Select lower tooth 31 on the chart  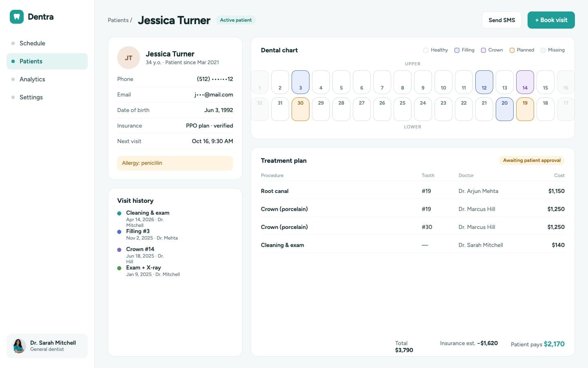click(x=280, y=109)
